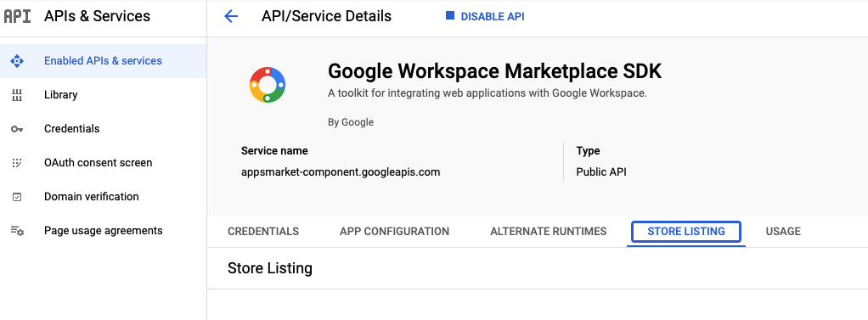Click the toolkit description text

[488, 93]
